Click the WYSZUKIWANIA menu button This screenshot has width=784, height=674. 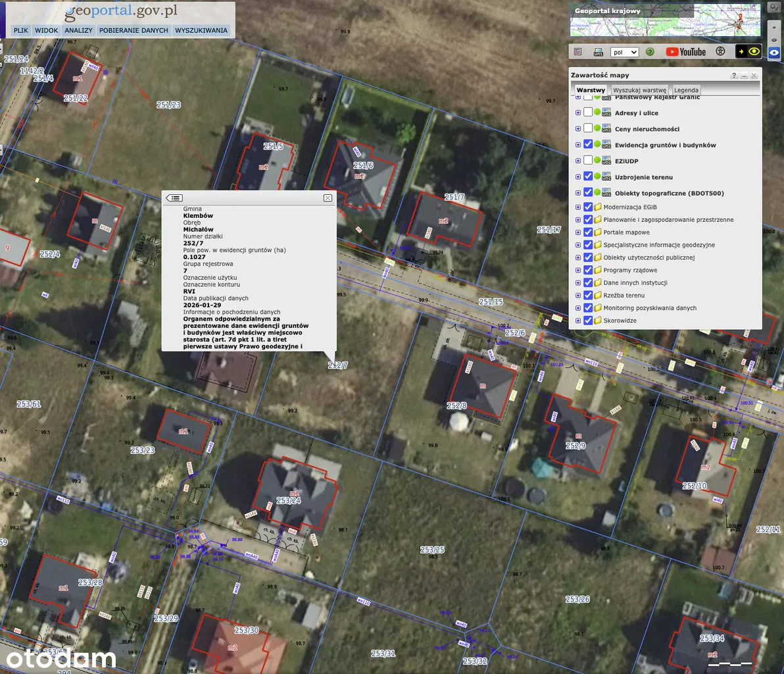pos(201,30)
